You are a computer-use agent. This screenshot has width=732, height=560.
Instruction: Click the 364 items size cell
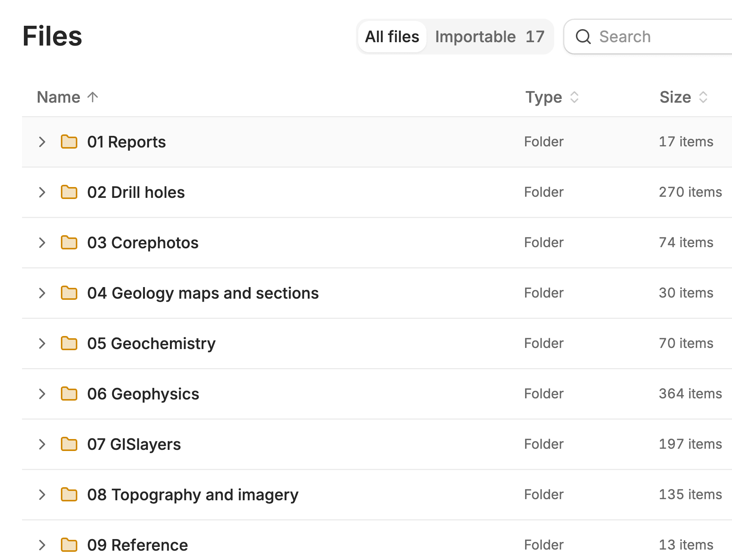tap(691, 394)
